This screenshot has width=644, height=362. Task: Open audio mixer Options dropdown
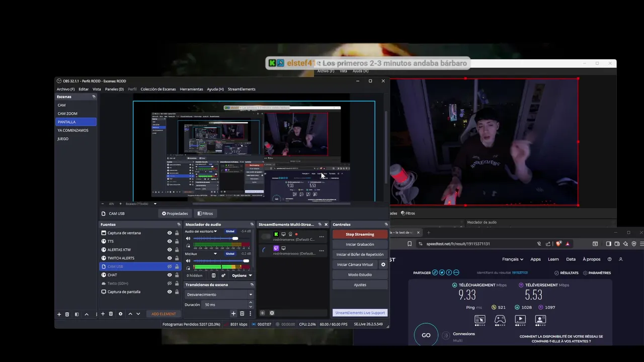[x=242, y=276]
